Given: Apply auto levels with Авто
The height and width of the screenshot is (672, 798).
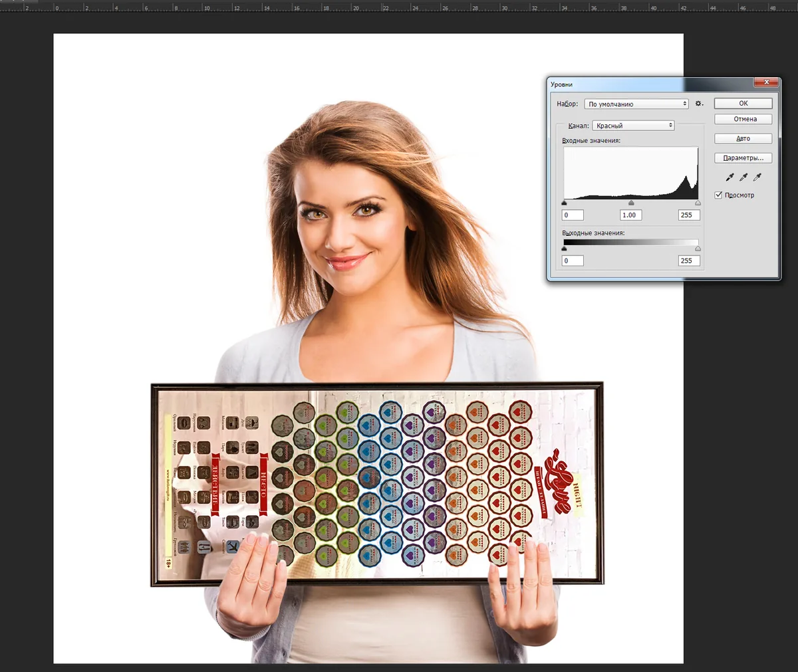Looking at the screenshot, I should 743,138.
